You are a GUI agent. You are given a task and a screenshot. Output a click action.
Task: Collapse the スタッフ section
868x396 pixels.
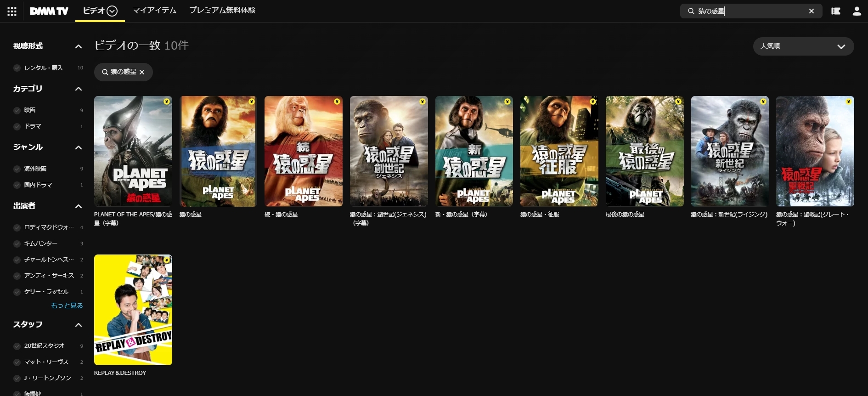click(79, 325)
